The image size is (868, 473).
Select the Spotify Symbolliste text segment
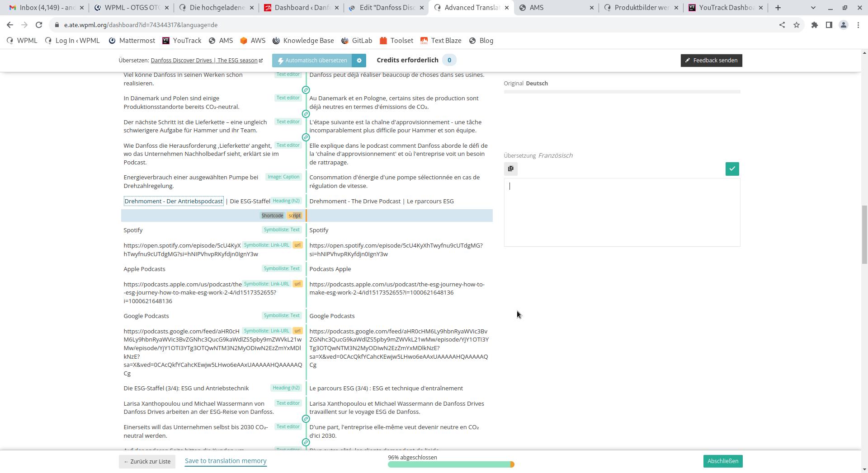pyautogui.click(x=133, y=230)
